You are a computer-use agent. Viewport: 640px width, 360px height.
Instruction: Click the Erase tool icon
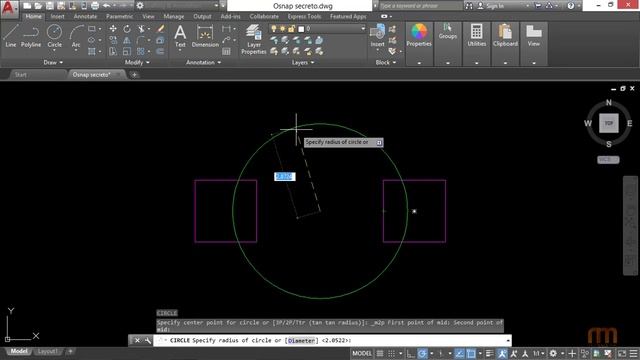(160, 29)
